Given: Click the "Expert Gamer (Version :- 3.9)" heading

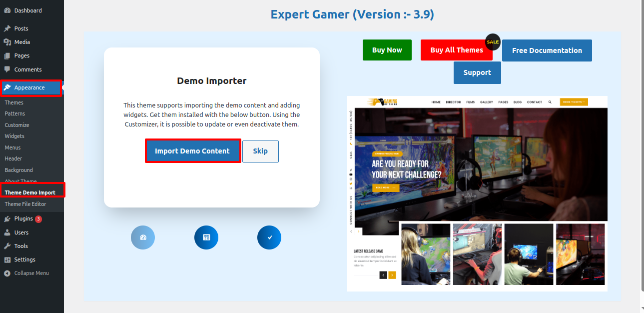Looking at the screenshot, I should click(352, 14).
